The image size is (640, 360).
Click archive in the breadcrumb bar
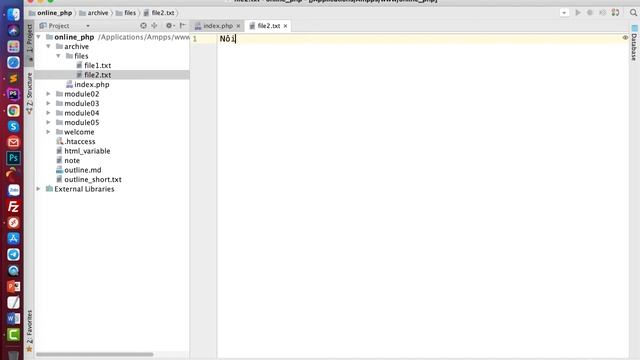click(94, 13)
